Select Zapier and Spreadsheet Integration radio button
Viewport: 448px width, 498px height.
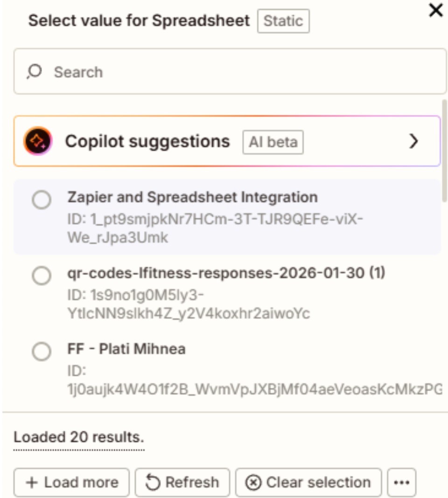42,201
